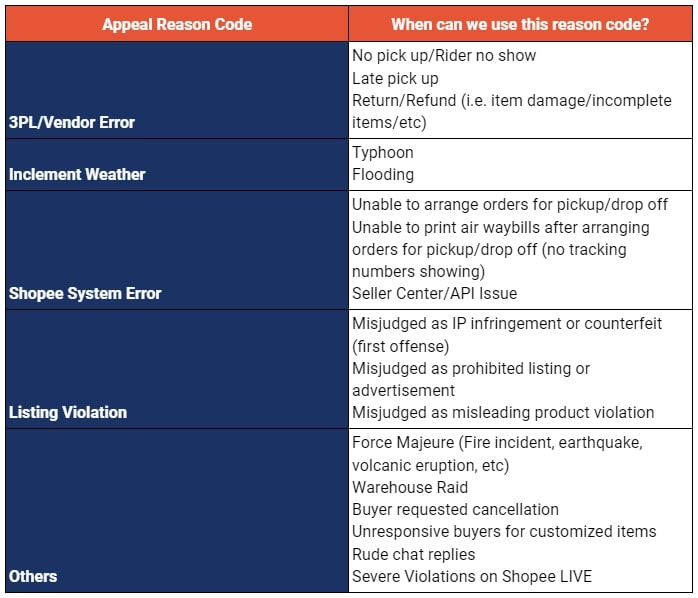Screen dimensions: 698x598
Task: Select the "Others" reason code cell
Action: point(33,576)
